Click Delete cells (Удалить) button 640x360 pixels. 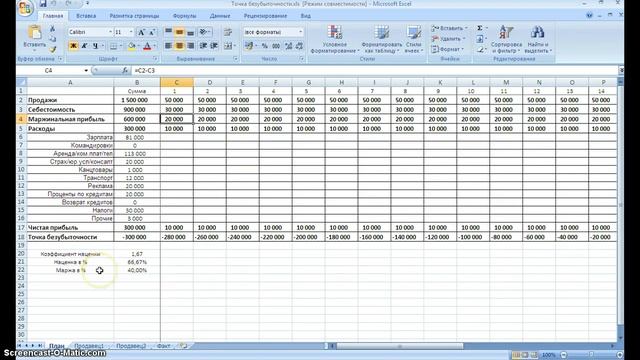pos(448,39)
